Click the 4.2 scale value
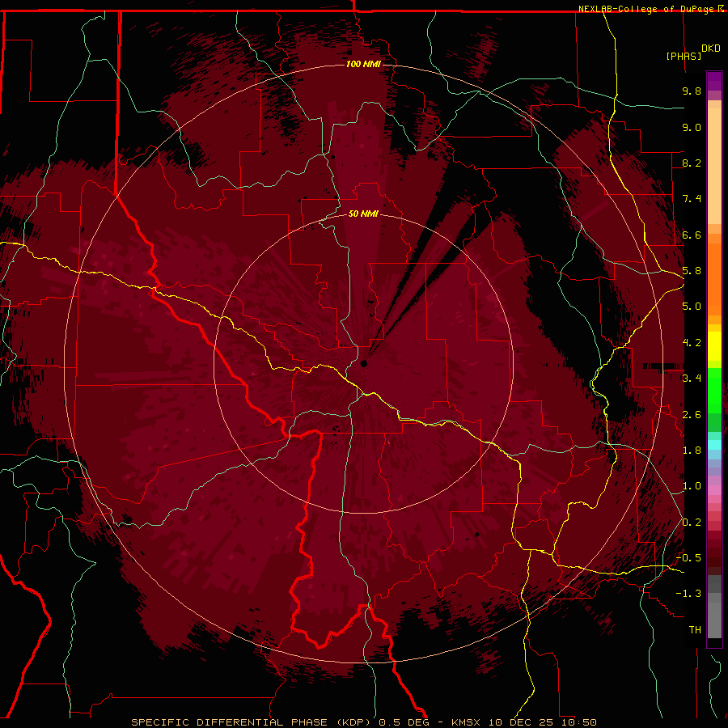 (x=692, y=343)
